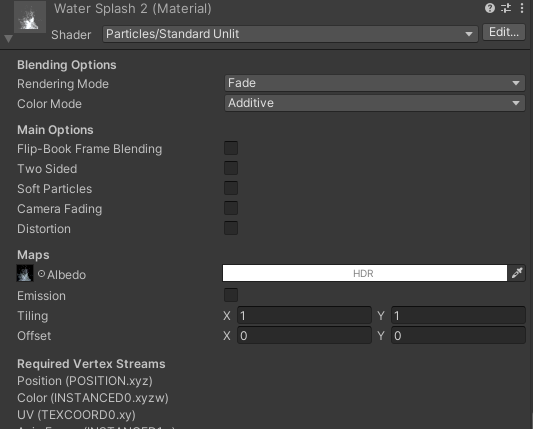Enable Flip-Book Frame Blending checkbox
Image resolution: width=533 pixels, height=429 pixels.
[x=231, y=148]
